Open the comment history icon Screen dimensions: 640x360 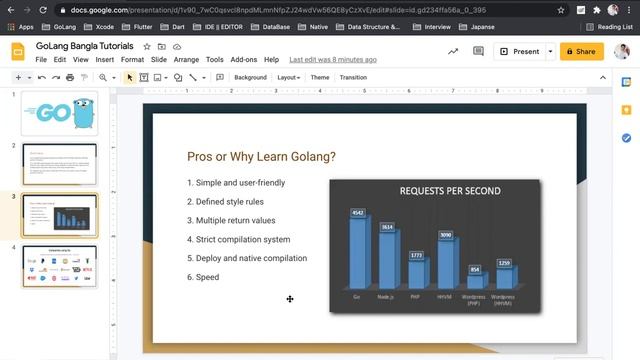[478, 51]
